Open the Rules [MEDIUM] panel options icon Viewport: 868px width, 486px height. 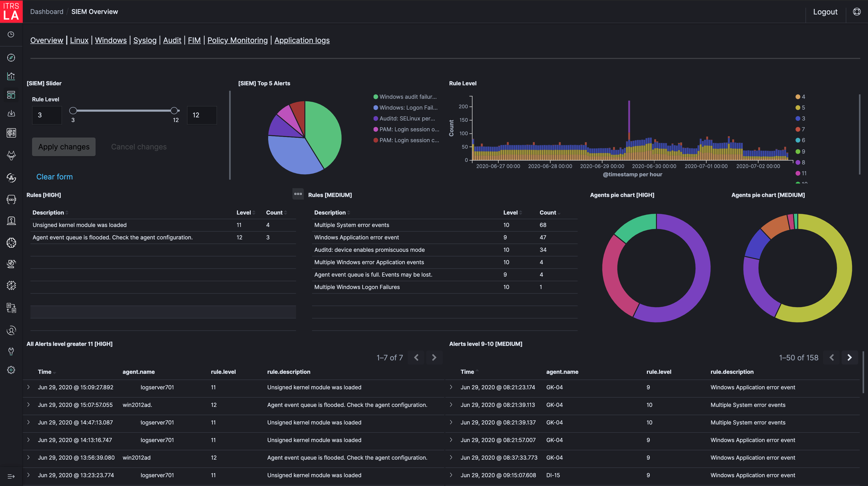pos(298,194)
